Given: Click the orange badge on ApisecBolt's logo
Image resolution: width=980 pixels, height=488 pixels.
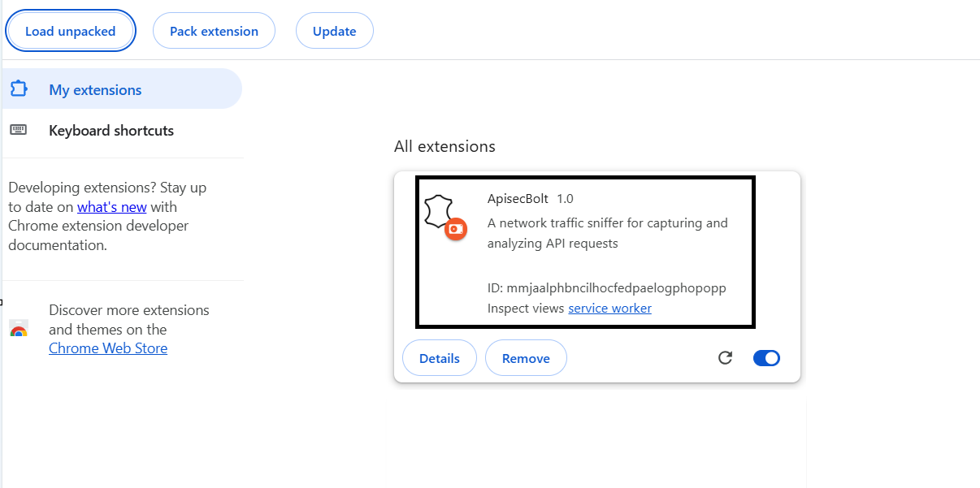Looking at the screenshot, I should (456, 230).
